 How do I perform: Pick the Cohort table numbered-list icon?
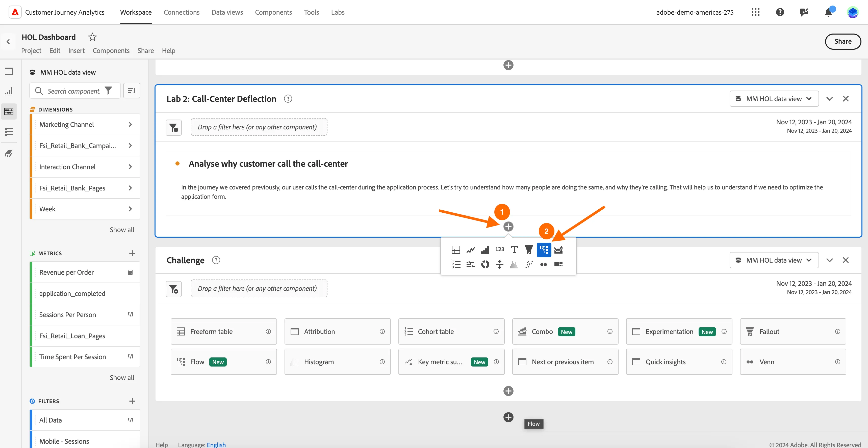[x=455, y=264]
